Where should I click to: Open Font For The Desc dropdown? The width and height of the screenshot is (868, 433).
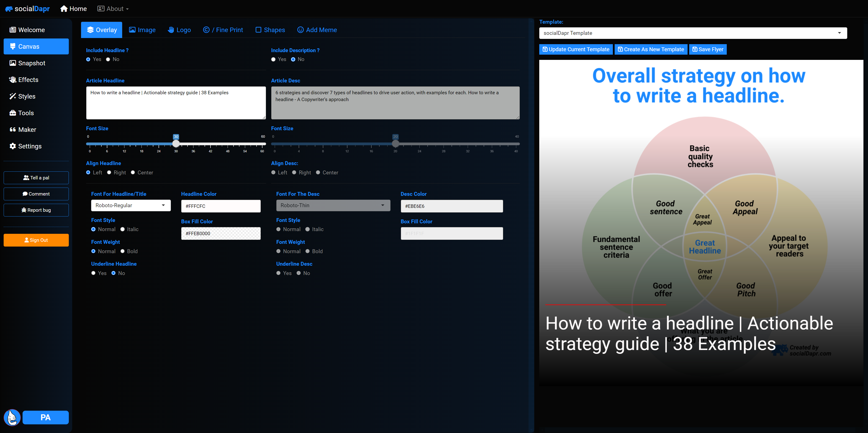tap(333, 205)
